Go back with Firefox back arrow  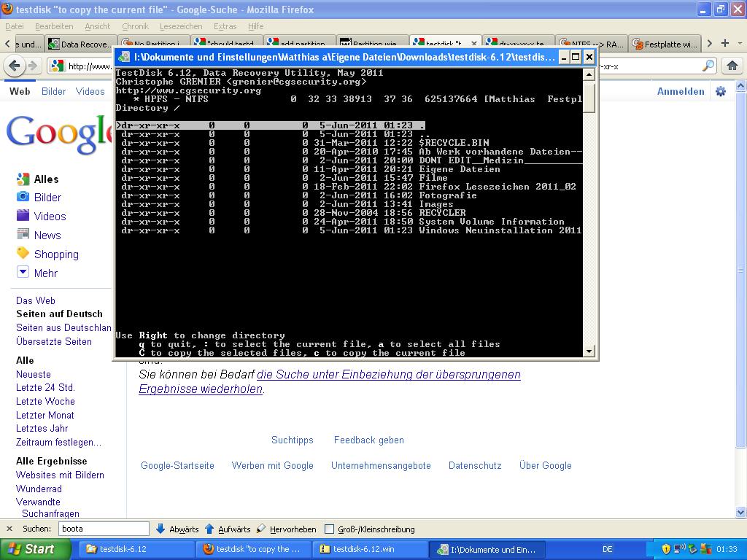click(15, 66)
